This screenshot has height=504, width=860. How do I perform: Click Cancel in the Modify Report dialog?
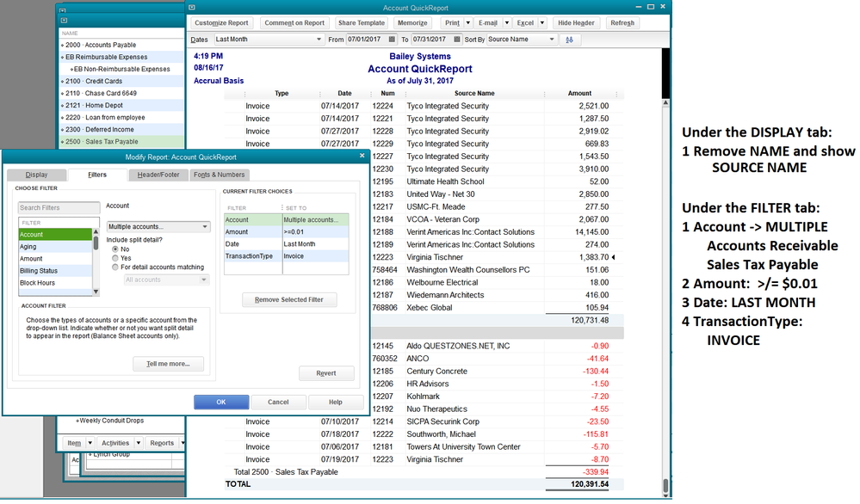278,403
